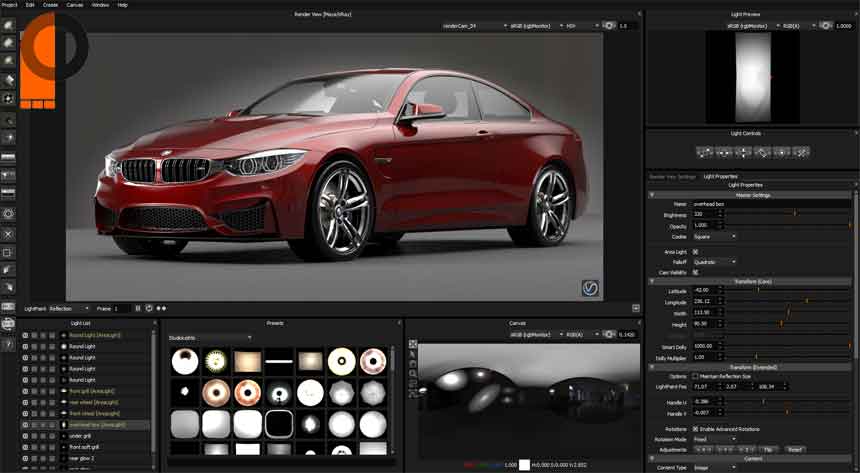Hide the front grill light via its eye toggle

[x=25, y=391]
